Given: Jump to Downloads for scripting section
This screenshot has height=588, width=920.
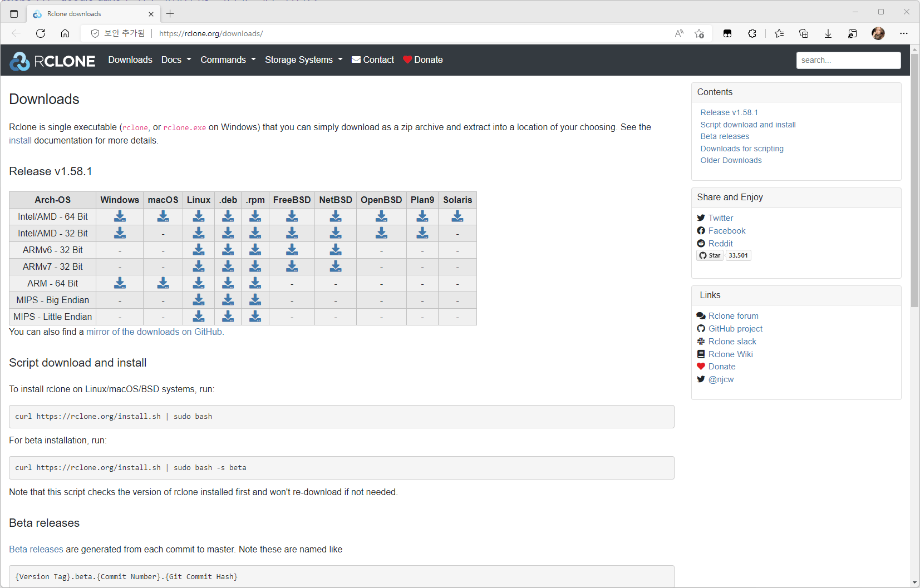Looking at the screenshot, I should point(742,149).
